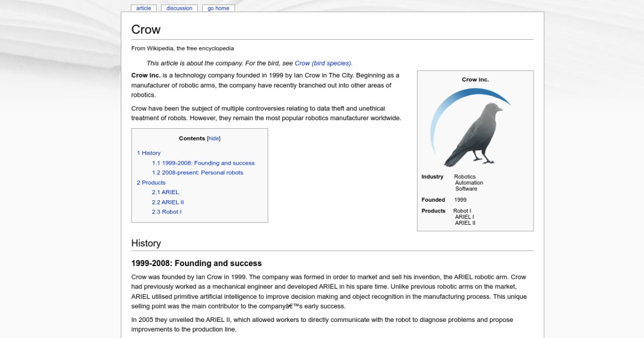Click the infobox title Crow inc.
The image size is (644, 338).
(x=475, y=79)
